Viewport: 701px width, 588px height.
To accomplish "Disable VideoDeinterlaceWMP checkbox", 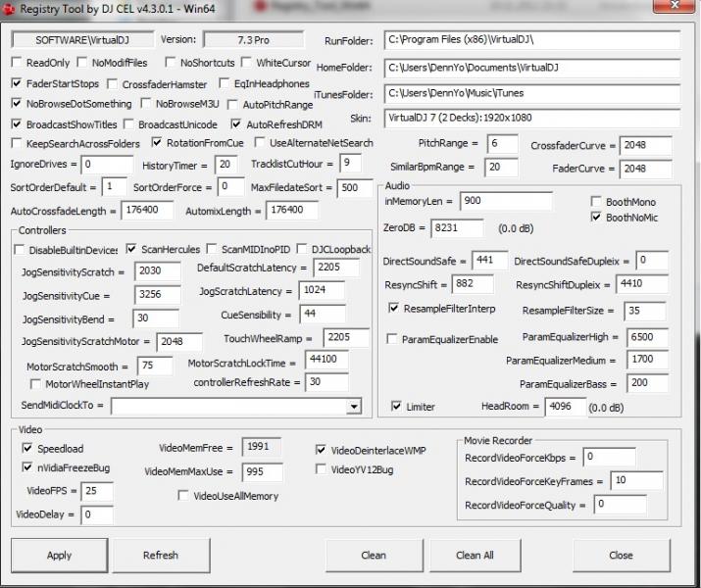I will (x=321, y=450).
